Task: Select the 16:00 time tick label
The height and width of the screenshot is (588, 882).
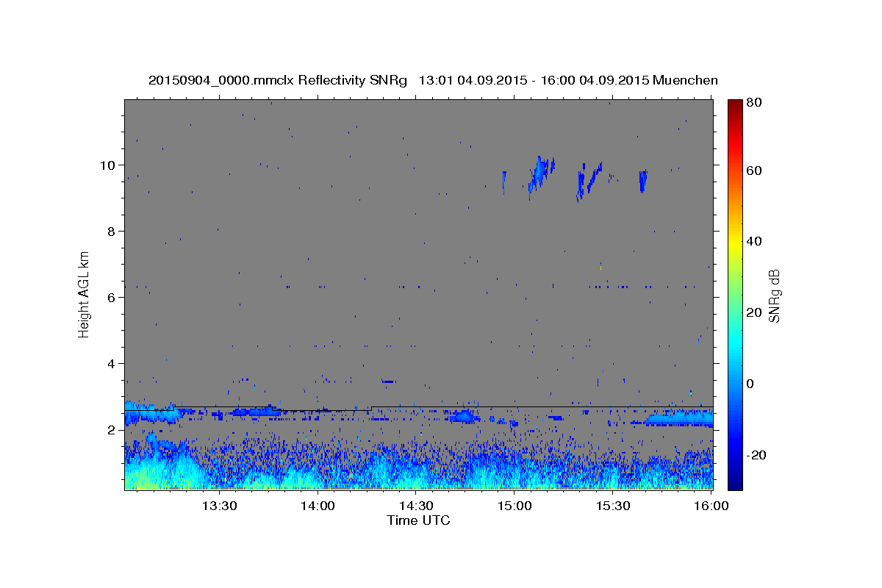Action: point(711,506)
